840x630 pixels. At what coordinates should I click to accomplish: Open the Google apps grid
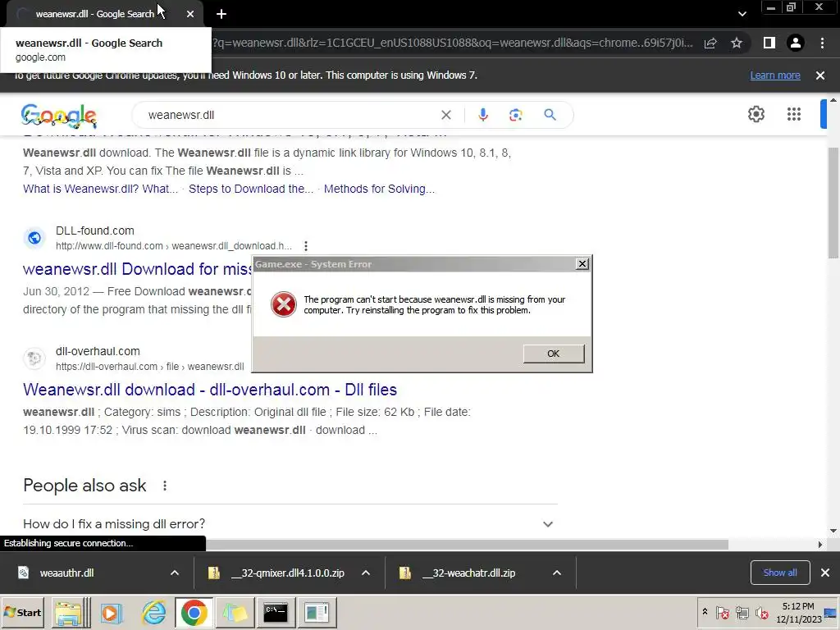794,114
